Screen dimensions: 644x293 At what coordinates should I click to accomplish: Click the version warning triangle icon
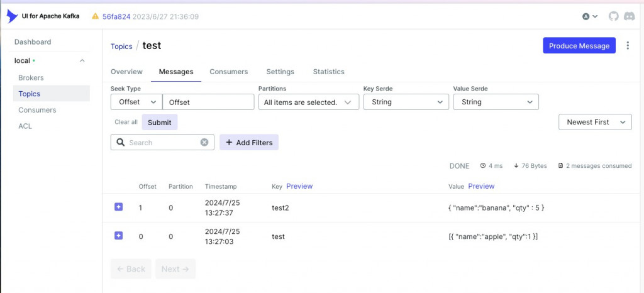(x=96, y=16)
